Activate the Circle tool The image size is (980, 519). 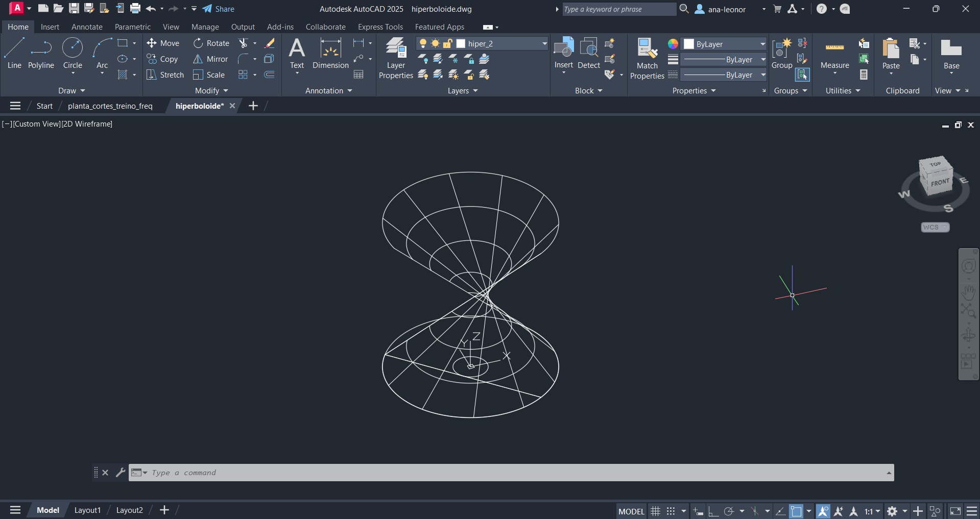(73, 54)
